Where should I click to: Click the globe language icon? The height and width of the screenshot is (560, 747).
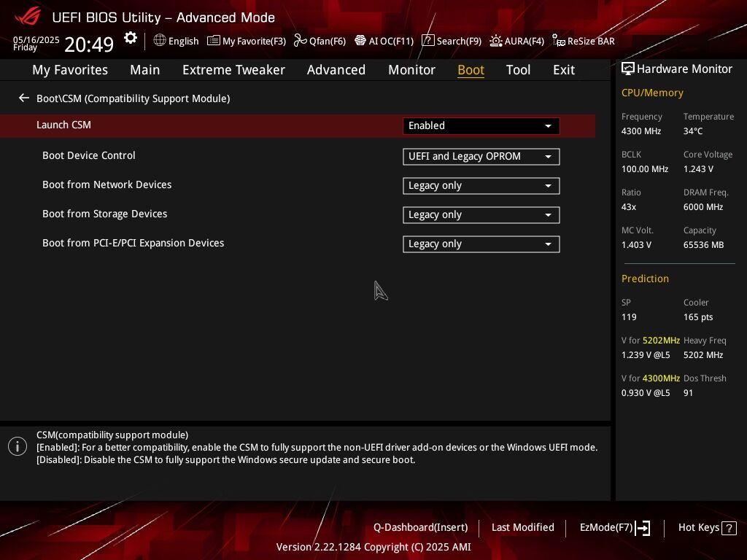(x=160, y=41)
